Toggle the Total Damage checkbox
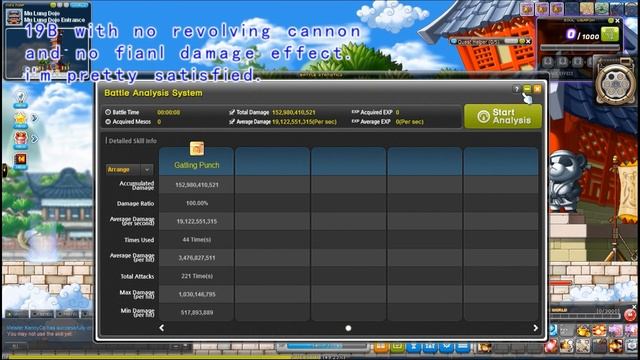640x360 pixels. [x=232, y=112]
